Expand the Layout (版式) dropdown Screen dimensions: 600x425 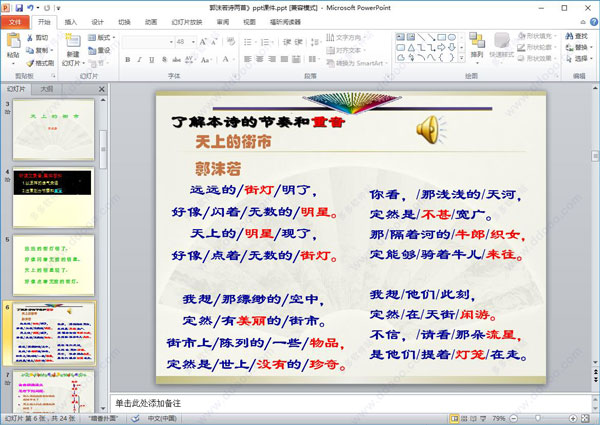[102, 37]
